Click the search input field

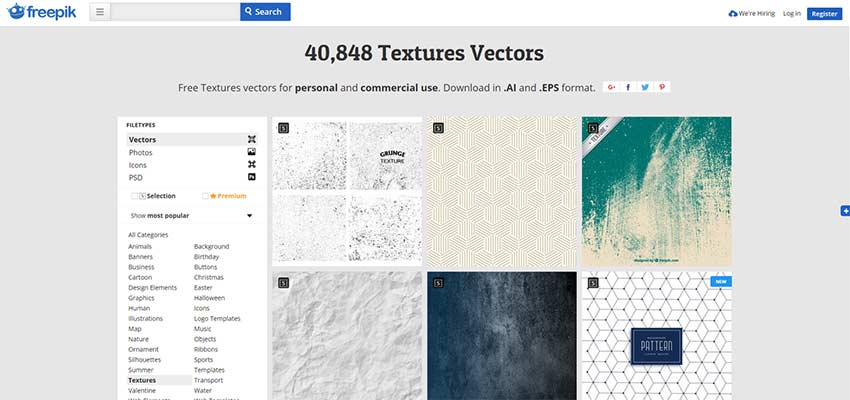[175, 12]
